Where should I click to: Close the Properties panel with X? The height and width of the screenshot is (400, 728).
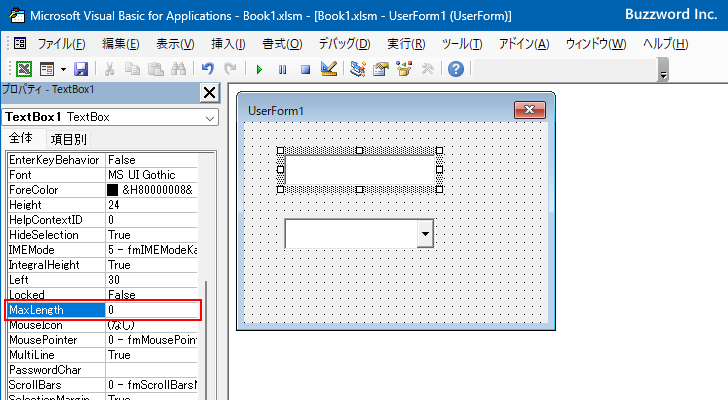209,93
